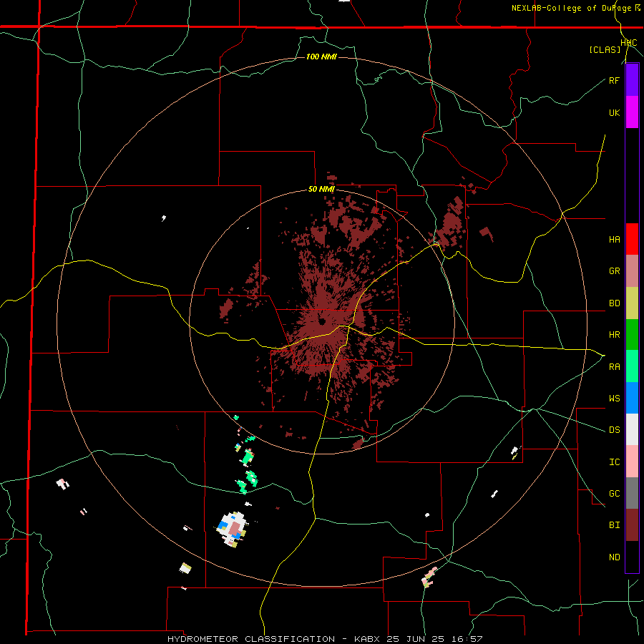
Task: Click the gray GC legend color swatch
Action: [x=632, y=493]
